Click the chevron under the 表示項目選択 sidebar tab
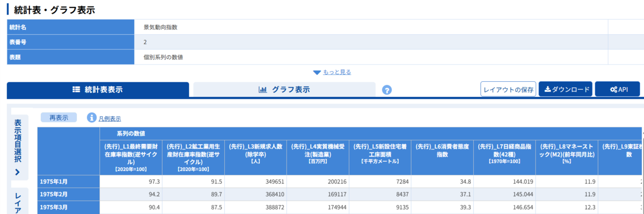This screenshot has width=644, height=214. pyautogui.click(x=18, y=172)
